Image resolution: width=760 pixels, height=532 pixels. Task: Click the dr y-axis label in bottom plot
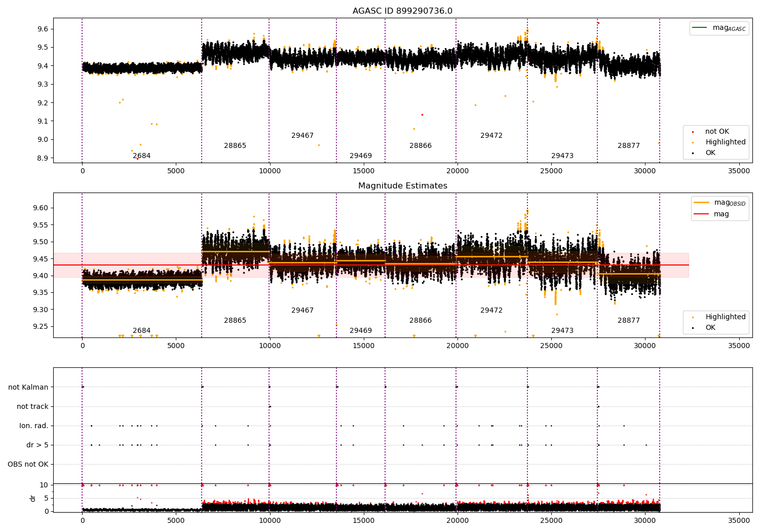[33, 498]
